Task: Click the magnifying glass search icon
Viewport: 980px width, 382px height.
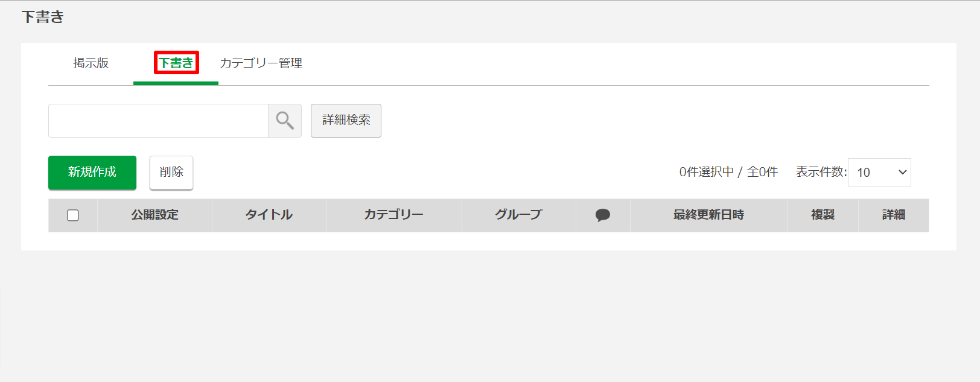Action: (x=285, y=121)
